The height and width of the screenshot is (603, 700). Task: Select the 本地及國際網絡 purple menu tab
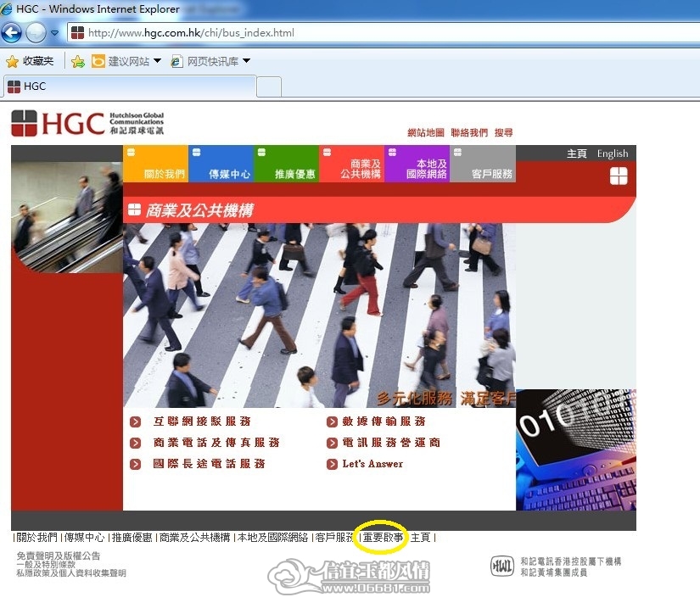(x=417, y=164)
